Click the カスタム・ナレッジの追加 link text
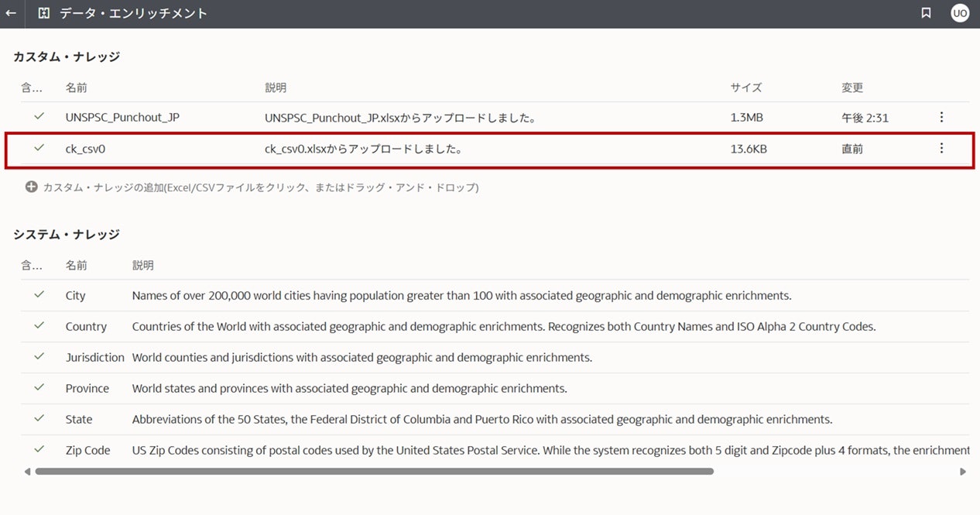The height and width of the screenshot is (515, 980). tap(261, 187)
